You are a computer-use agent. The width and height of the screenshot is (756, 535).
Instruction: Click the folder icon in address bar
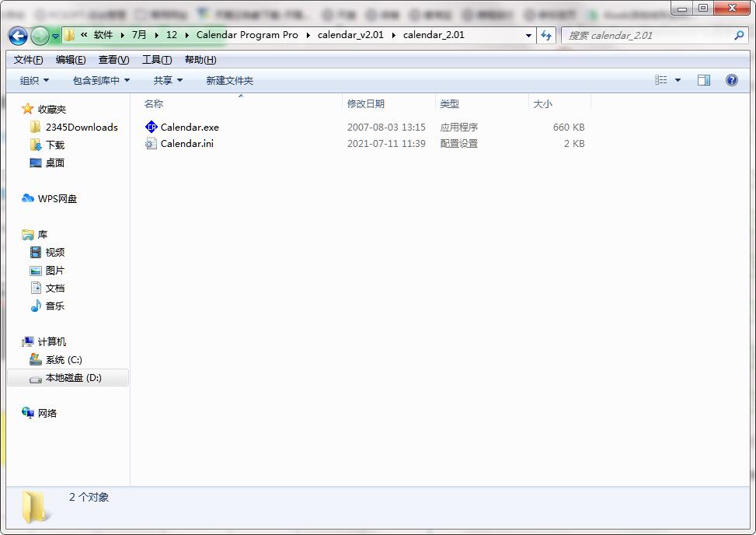tap(69, 35)
